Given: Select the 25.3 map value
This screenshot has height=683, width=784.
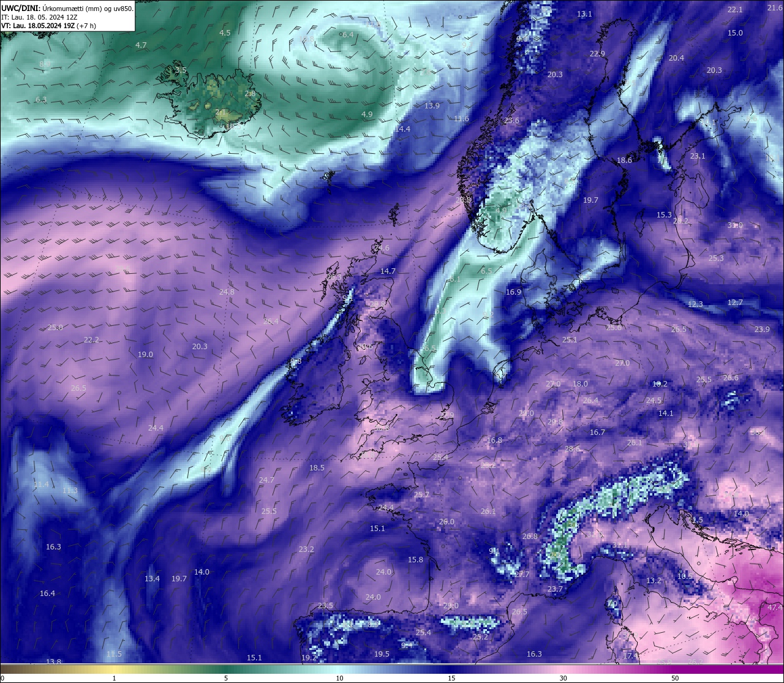Looking at the screenshot, I should tap(716, 258).
